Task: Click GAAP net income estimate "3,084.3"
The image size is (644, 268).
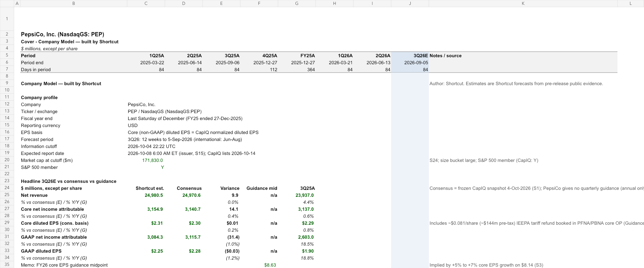Action: (155, 237)
